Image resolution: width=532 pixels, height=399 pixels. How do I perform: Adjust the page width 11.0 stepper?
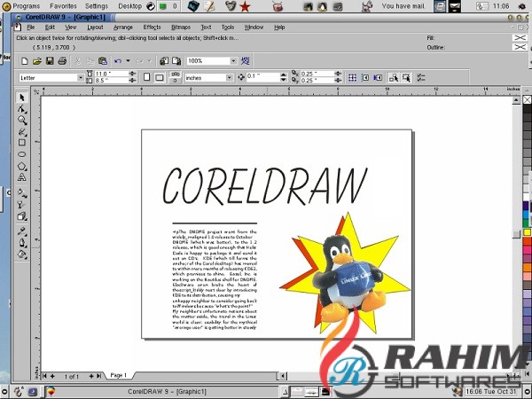(132, 74)
